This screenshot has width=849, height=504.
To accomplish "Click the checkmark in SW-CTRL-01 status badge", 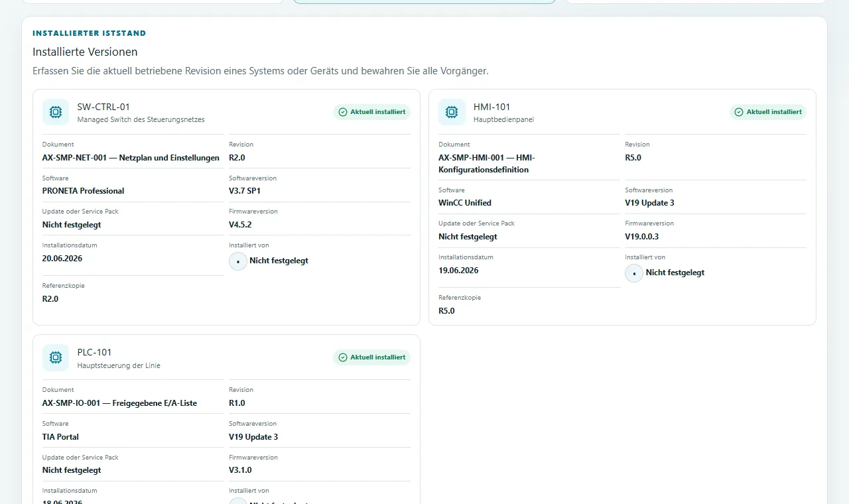I will coord(343,112).
